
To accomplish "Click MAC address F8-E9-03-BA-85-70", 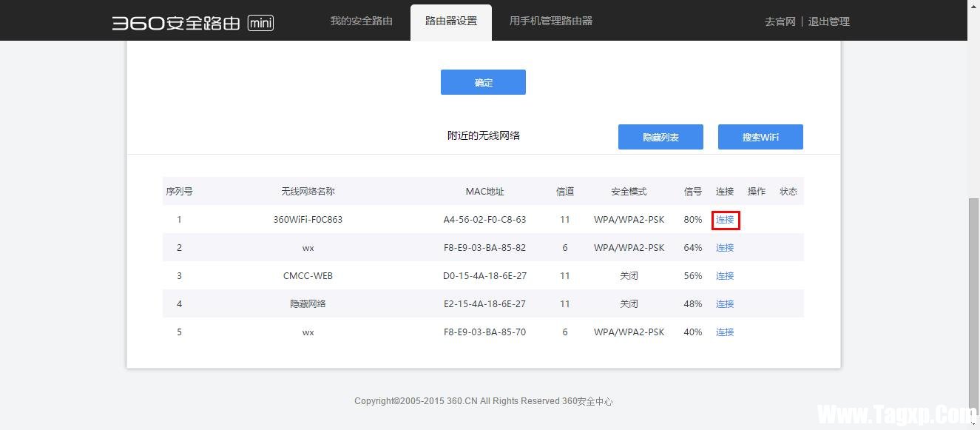I will click(484, 332).
